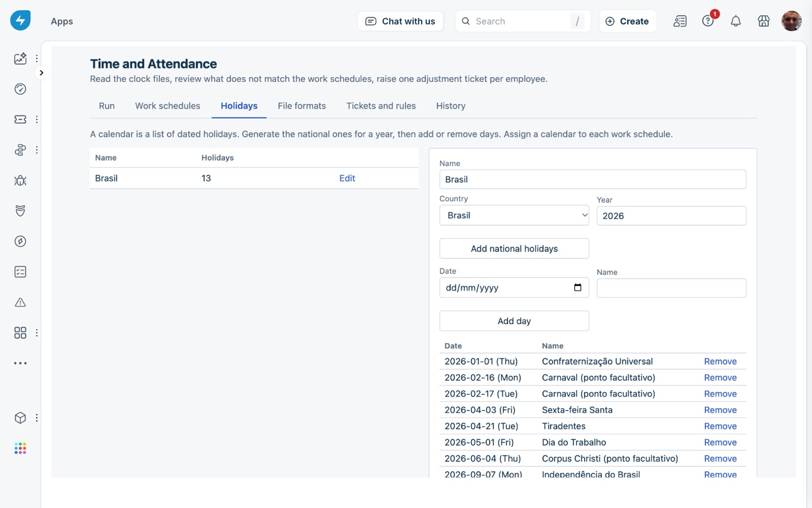
Task: Open the cube icon in sidebar
Action: tap(20, 418)
